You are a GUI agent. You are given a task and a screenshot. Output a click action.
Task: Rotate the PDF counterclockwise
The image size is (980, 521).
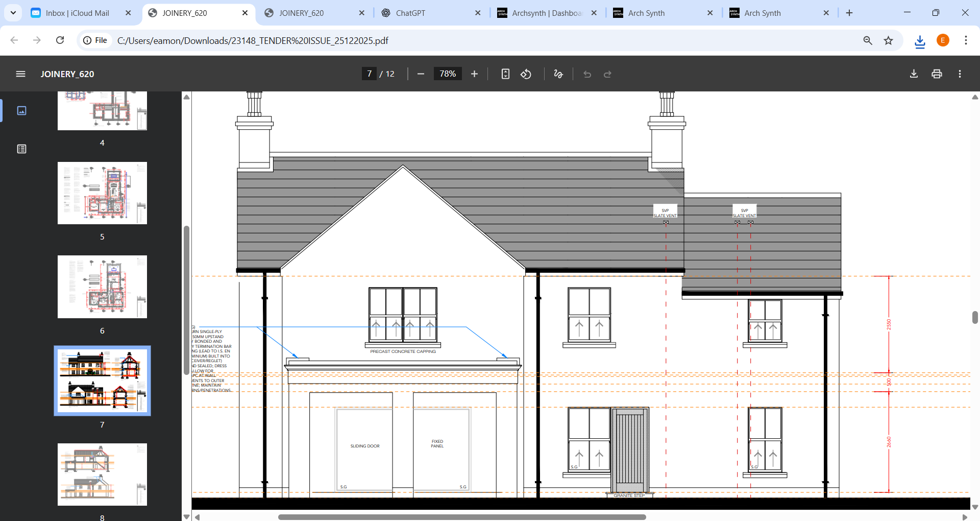pos(526,74)
